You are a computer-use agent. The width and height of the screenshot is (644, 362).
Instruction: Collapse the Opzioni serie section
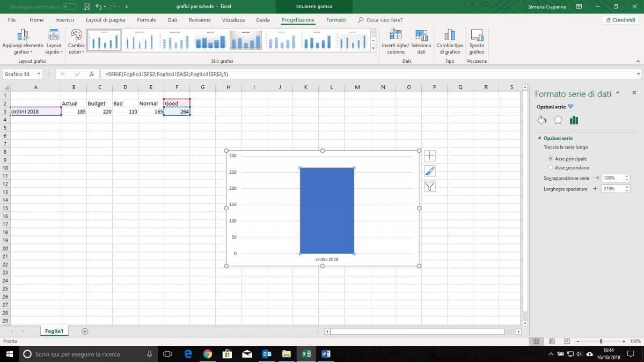point(540,138)
